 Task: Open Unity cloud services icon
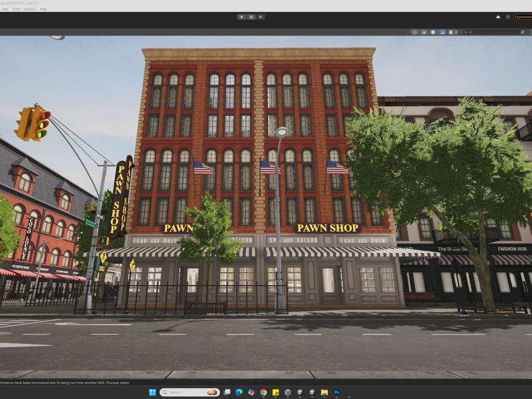498,16
